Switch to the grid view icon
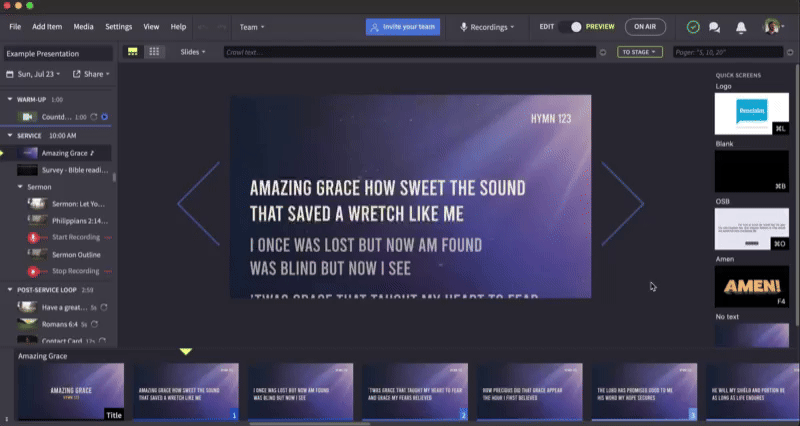This screenshot has height=426, width=800. tap(154, 52)
